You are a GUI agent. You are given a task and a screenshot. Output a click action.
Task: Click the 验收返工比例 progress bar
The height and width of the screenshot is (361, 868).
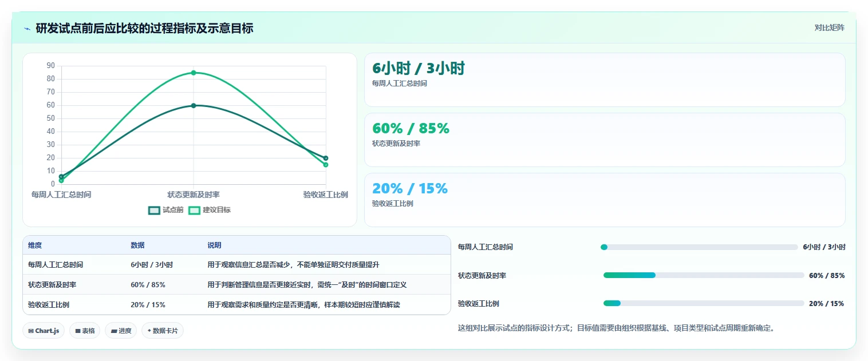click(704, 303)
